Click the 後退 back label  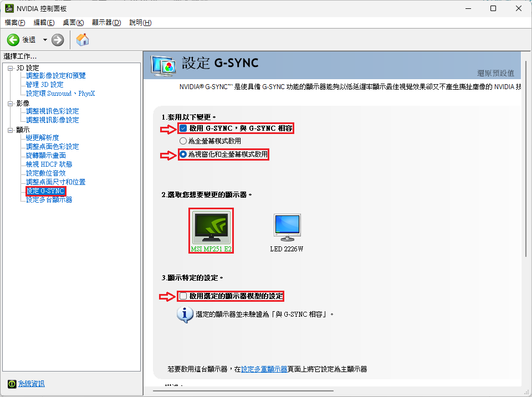pyautogui.click(x=29, y=40)
